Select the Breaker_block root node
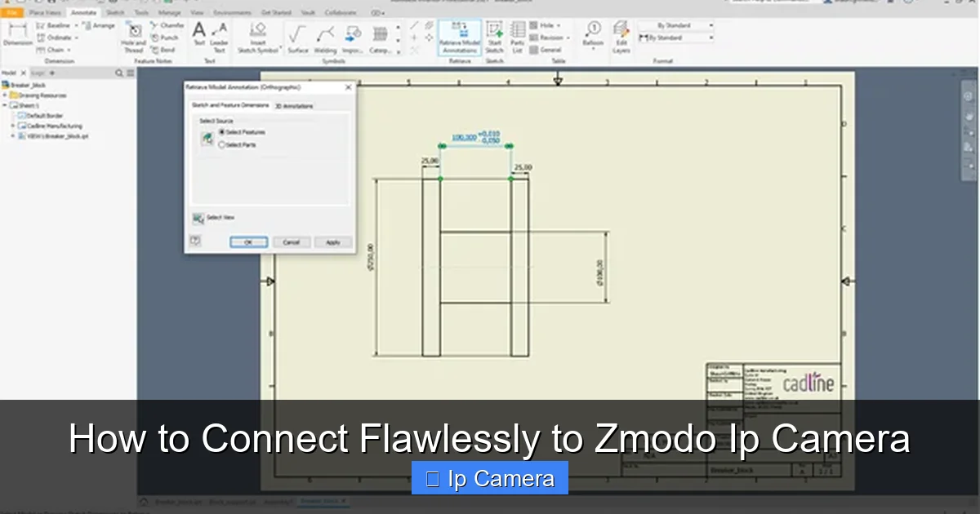The image size is (980, 514). [24, 85]
